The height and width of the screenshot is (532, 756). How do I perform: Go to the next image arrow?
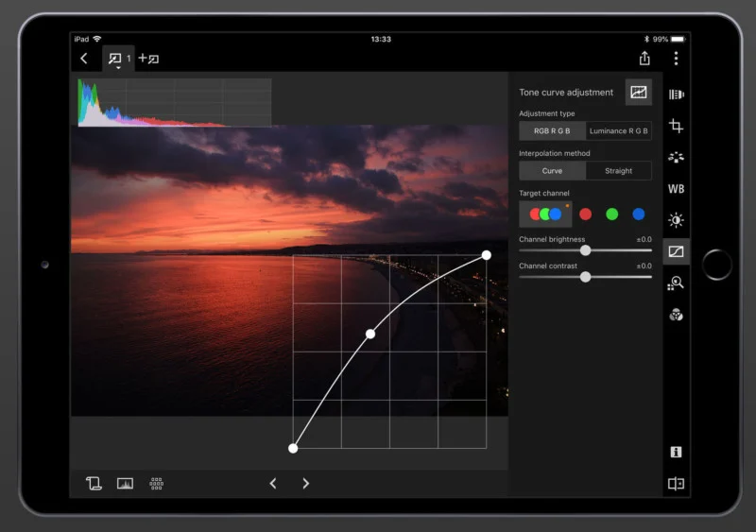click(x=305, y=483)
